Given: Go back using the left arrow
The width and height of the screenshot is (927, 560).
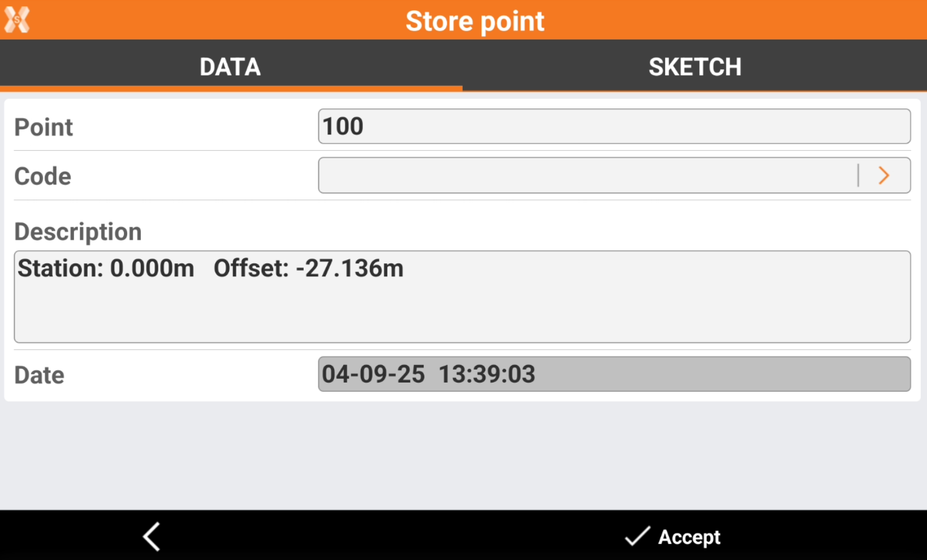Looking at the screenshot, I should click(152, 536).
